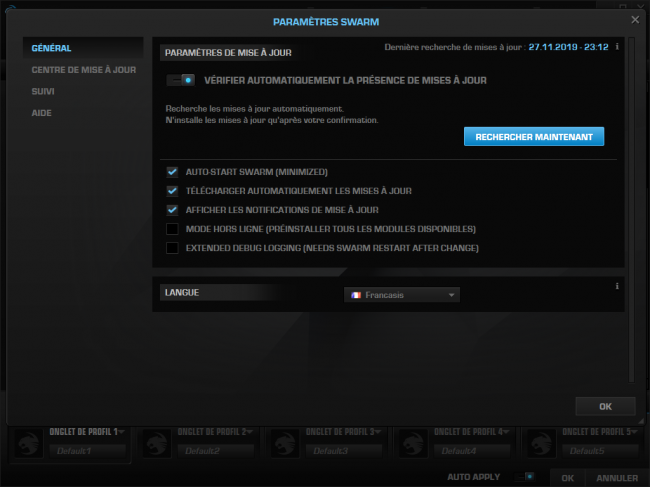The width and height of the screenshot is (650, 487).
Task: Enable Mode hors ligne checkbox
Action: (x=172, y=229)
